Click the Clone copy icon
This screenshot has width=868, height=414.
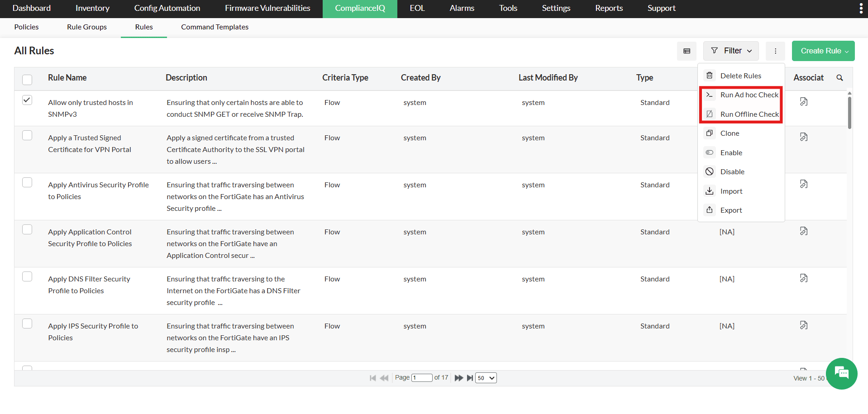710,133
